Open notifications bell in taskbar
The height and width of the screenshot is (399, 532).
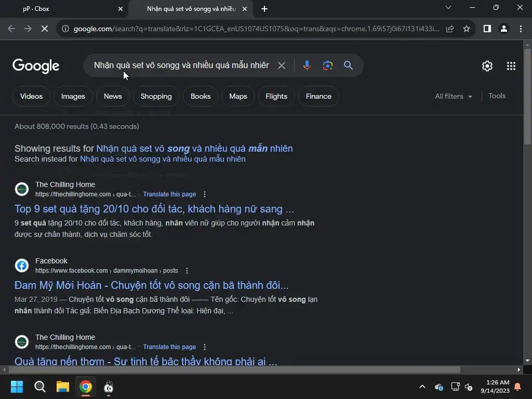pos(518,387)
